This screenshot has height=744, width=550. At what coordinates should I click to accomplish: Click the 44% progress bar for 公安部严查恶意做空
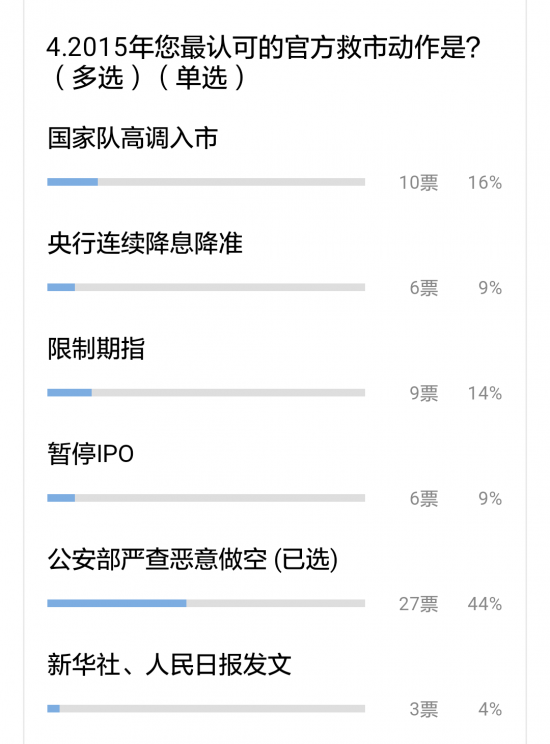click(206, 603)
